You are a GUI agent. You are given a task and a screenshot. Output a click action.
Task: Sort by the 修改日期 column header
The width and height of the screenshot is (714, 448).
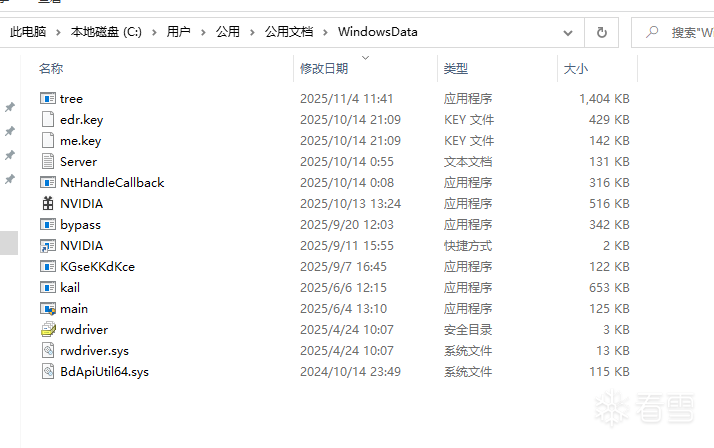(x=324, y=68)
